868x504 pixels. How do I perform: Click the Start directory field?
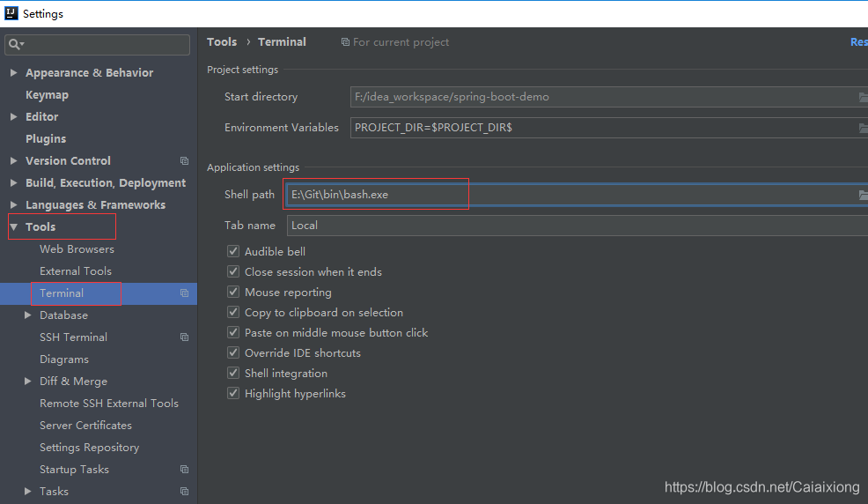pos(609,97)
